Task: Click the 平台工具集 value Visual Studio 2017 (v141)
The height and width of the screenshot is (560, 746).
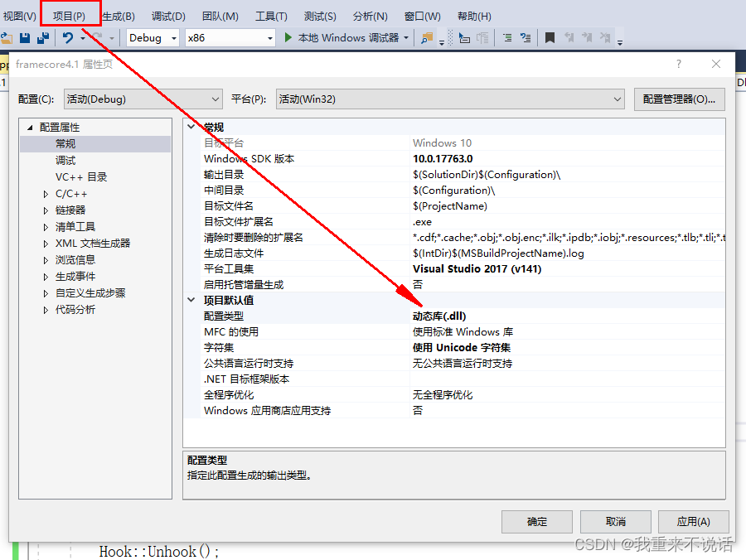Action: [477, 269]
